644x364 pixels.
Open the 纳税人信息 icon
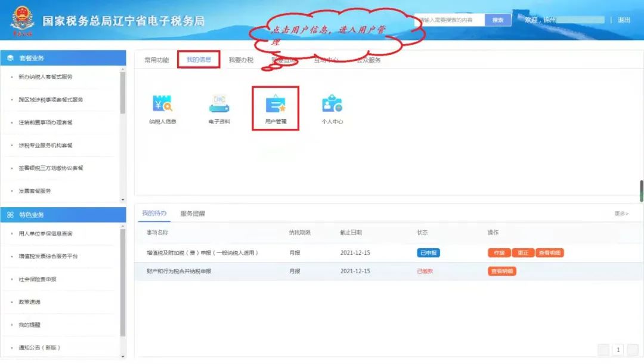(x=163, y=109)
